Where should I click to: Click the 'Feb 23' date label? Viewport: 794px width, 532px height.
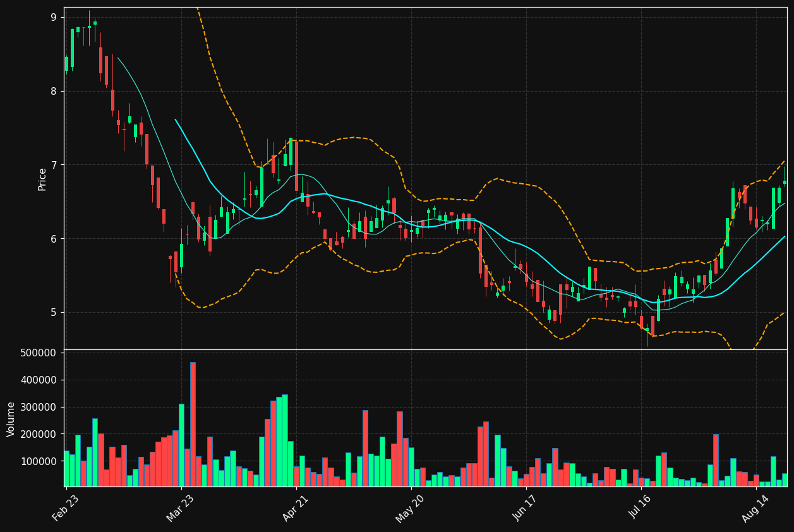(x=66, y=507)
